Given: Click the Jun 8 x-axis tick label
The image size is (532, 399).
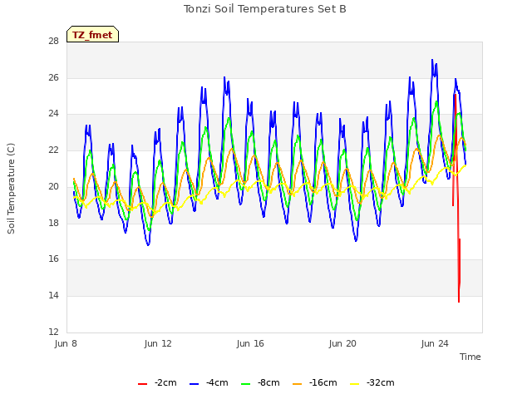Looking at the screenshot, I should [66, 343].
